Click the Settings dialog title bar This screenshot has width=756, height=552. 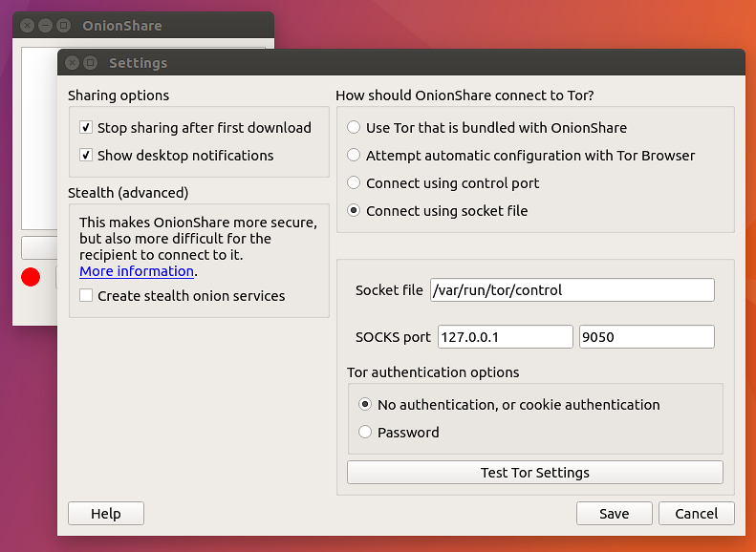401,63
